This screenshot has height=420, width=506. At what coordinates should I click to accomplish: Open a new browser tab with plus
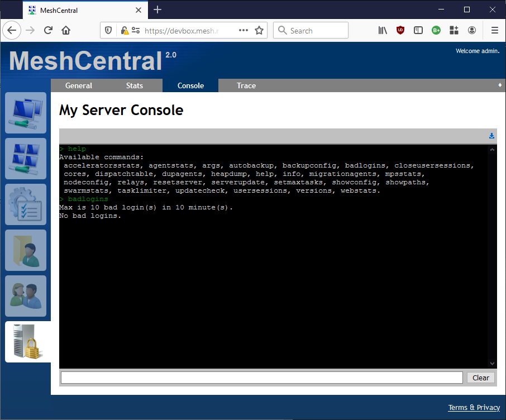point(157,9)
